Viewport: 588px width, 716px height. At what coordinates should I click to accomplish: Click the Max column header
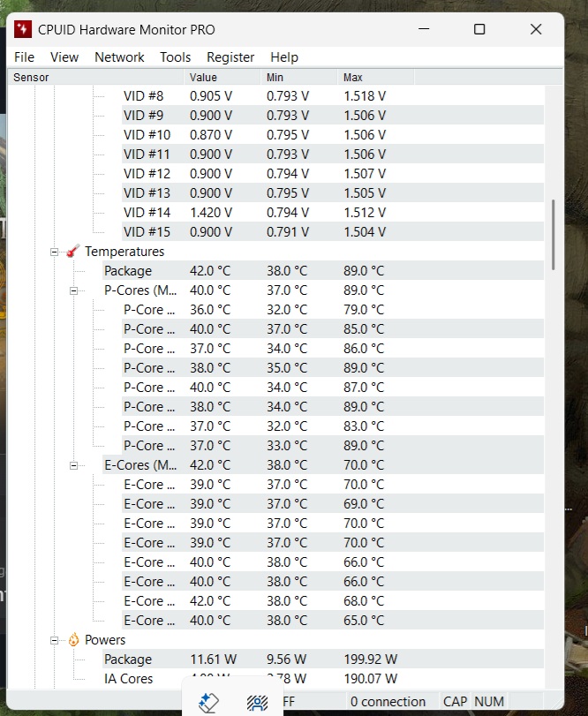(x=353, y=78)
